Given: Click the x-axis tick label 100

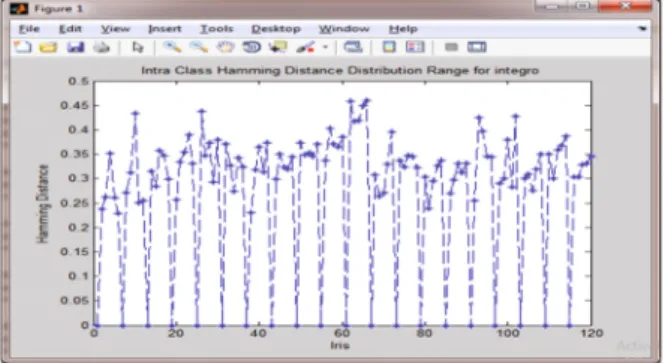Looking at the screenshot, I should pyautogui.click(x=508, y=333).
